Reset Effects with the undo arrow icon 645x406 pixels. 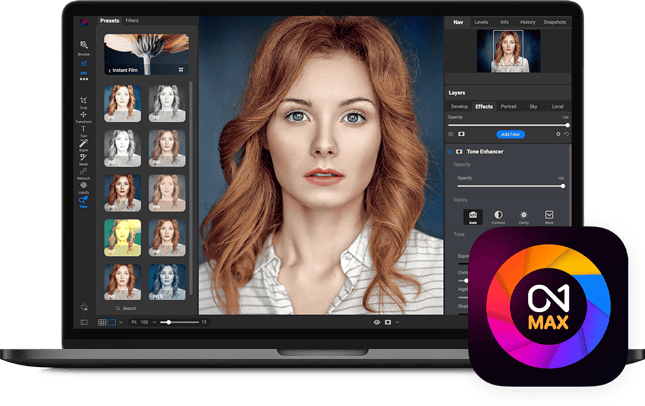click(566, 134)
